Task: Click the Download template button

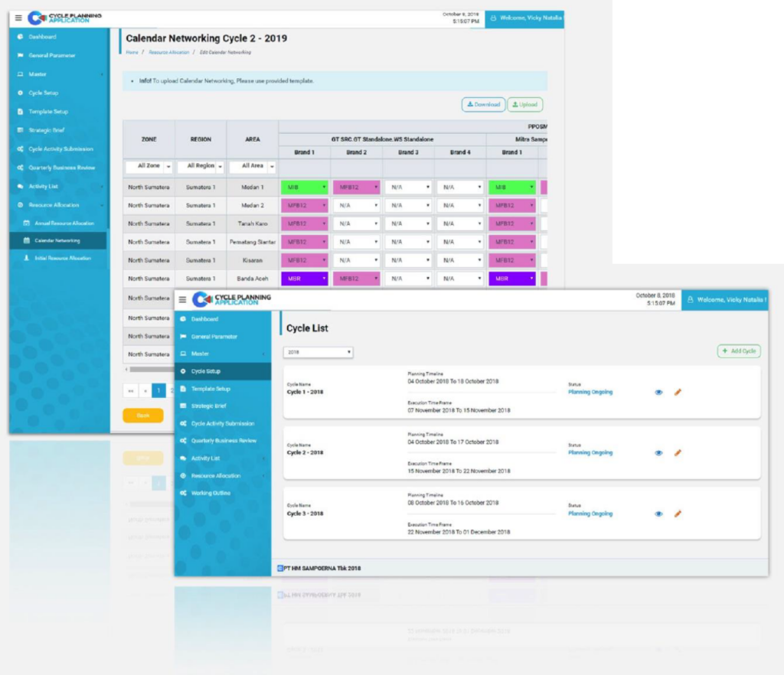Action: tap(482, 105)
